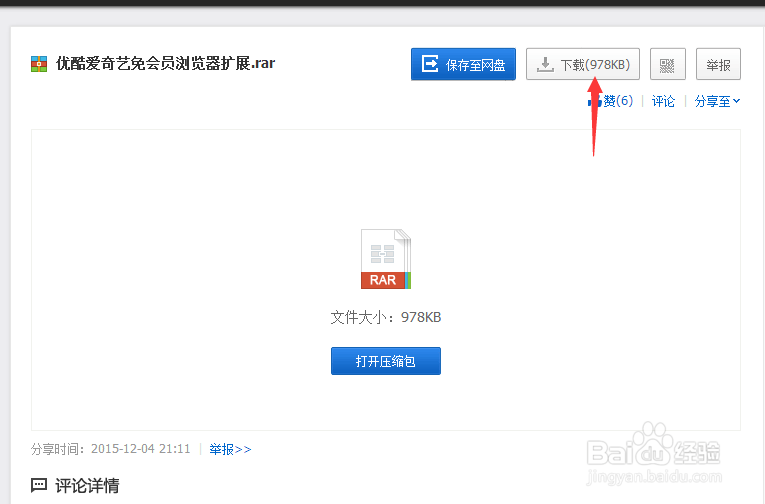Click the RAR file icon preview

pyautogui.click(x=385, y=259)
